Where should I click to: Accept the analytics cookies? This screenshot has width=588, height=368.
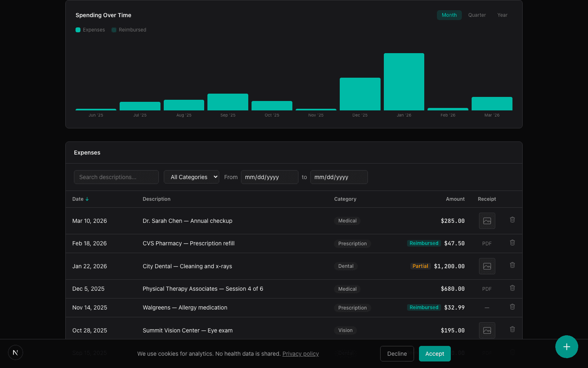click(435, 354)
